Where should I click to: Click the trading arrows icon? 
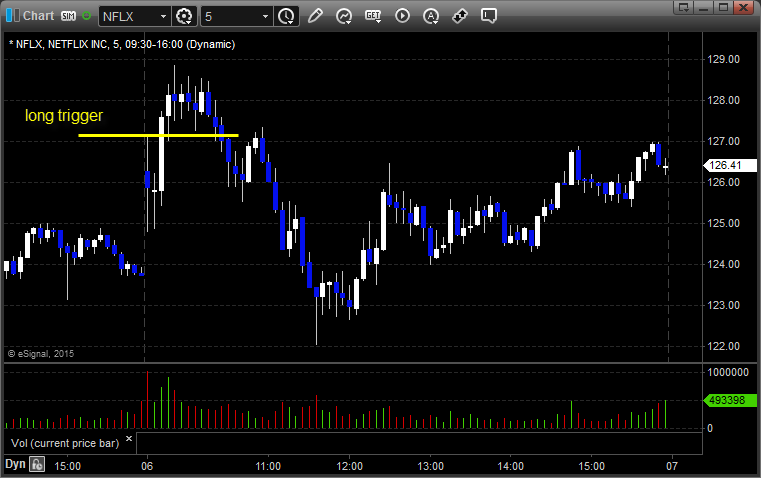[460, 16]
